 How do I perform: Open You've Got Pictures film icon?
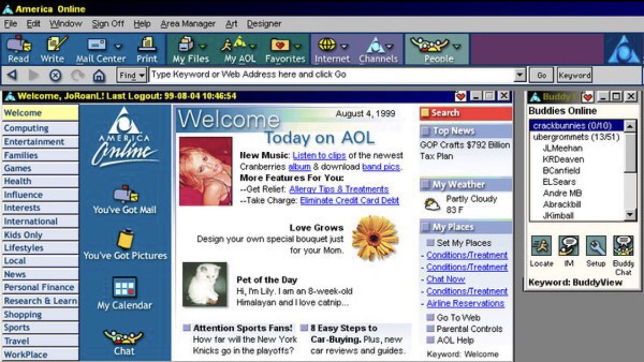click(x=125, y=239)
